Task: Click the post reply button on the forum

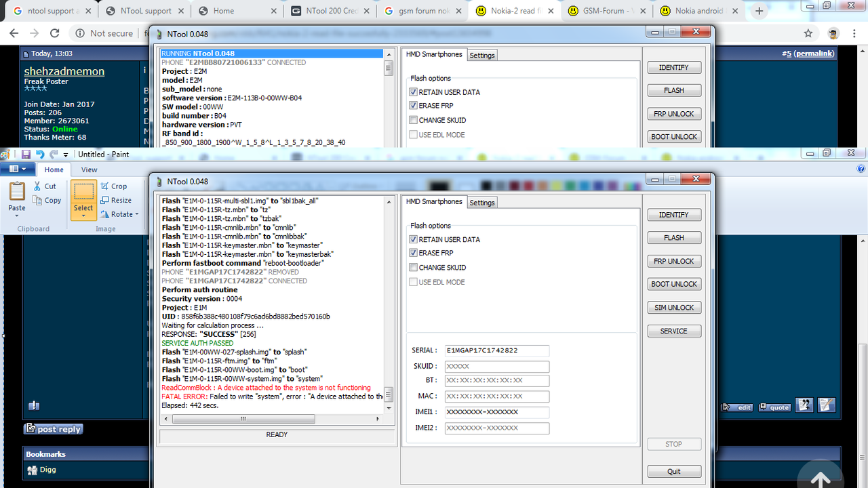Action: point(53,428)
